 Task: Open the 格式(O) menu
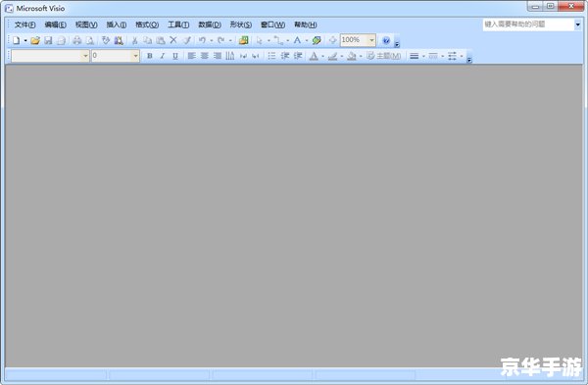click(147, 24)
